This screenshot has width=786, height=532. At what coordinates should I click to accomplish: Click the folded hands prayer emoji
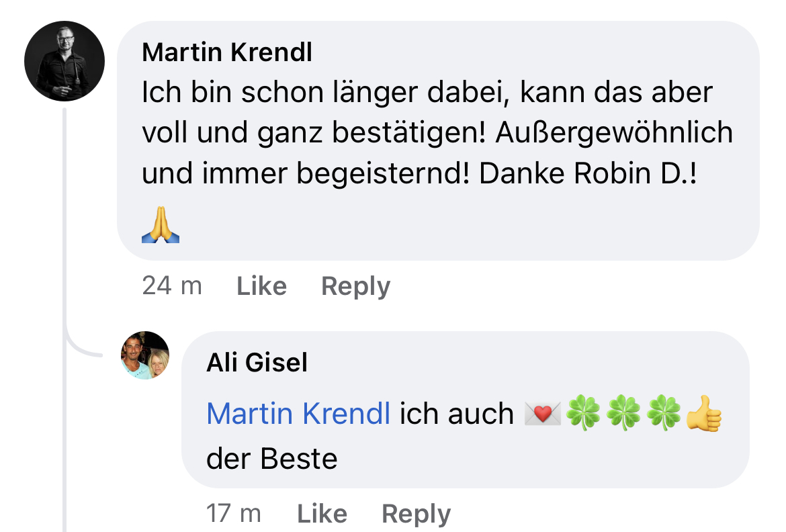coord(161,224)
